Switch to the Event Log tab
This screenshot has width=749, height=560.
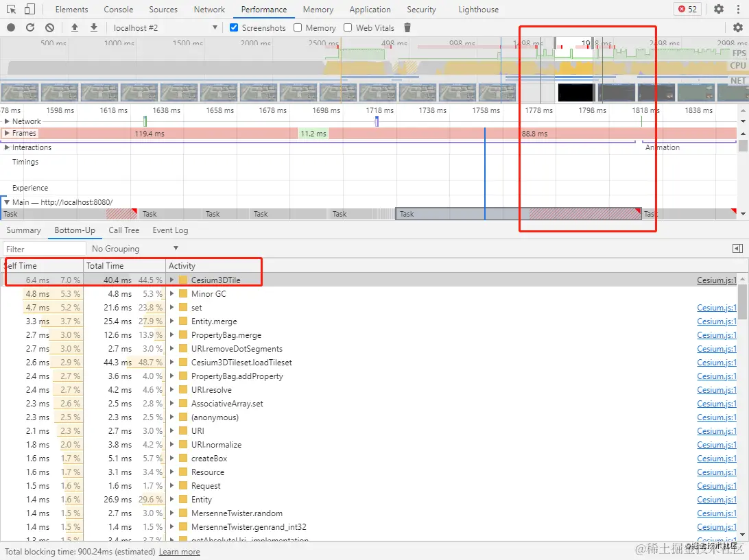pos(170,230)
